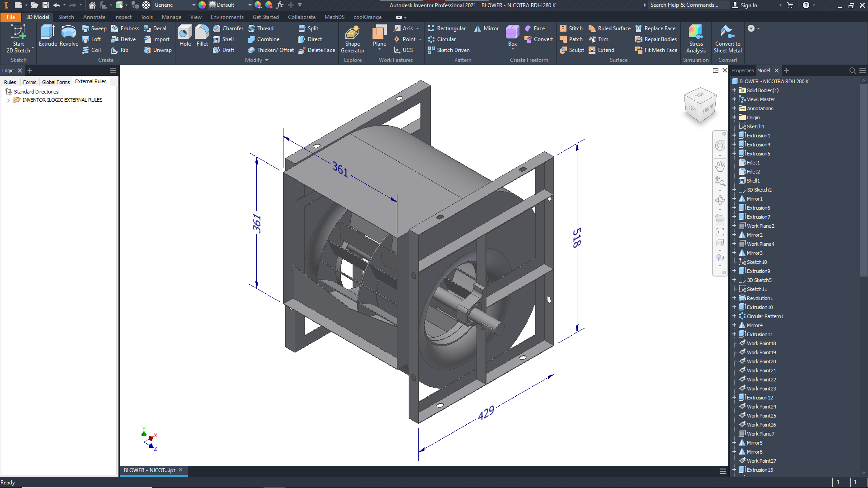Switch to the Inspect ribbon tab
This screenshot has height=488, width=868.
pos(123,17)
